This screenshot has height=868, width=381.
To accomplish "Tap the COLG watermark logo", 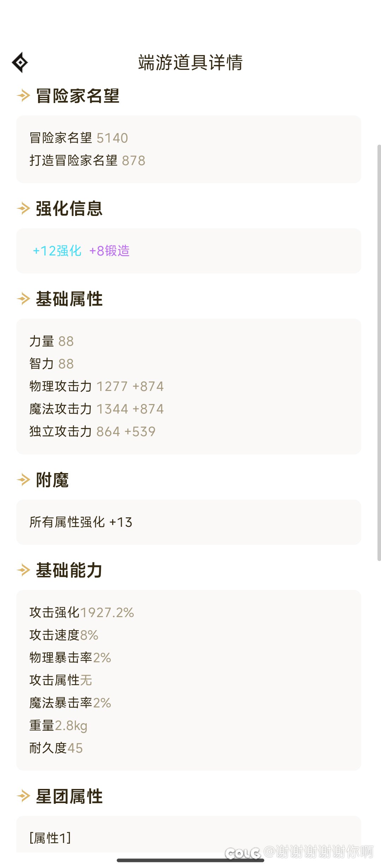I will (x=243, y=853).
